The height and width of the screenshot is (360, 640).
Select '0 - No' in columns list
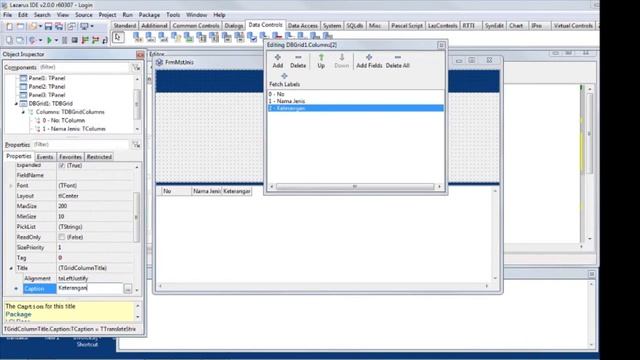(x=356, y=94)
